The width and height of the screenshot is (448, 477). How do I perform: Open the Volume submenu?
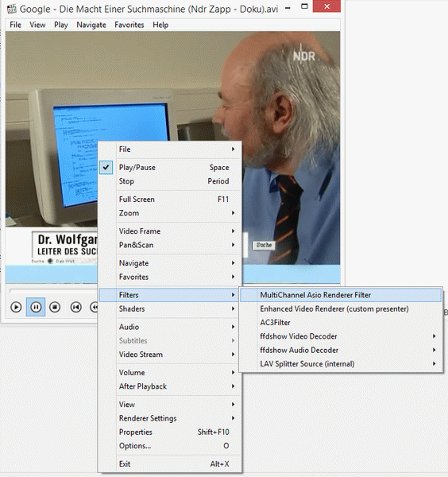(170, 373)
